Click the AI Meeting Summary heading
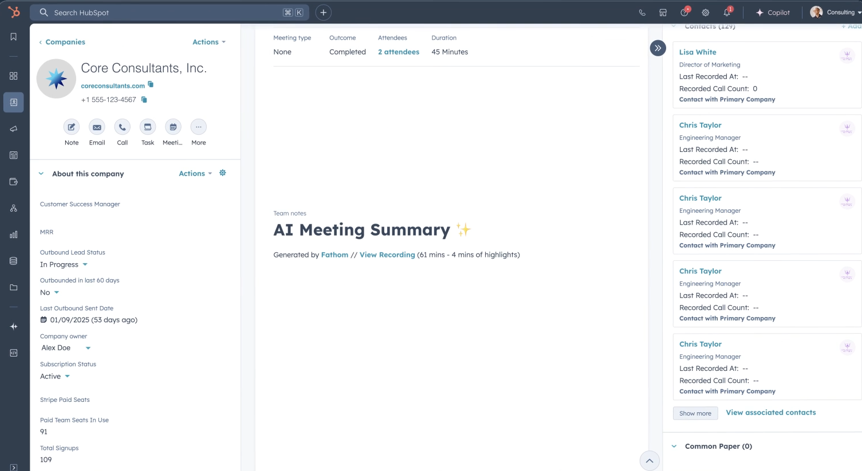This screenshot has width=862, height=471. 372,230
